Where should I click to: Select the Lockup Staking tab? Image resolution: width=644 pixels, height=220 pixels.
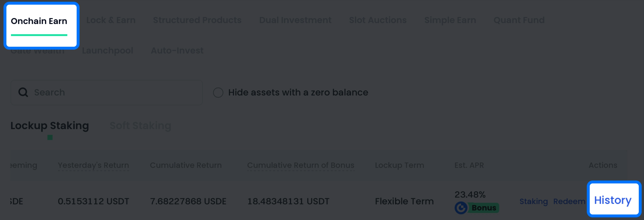click(50, 126)
